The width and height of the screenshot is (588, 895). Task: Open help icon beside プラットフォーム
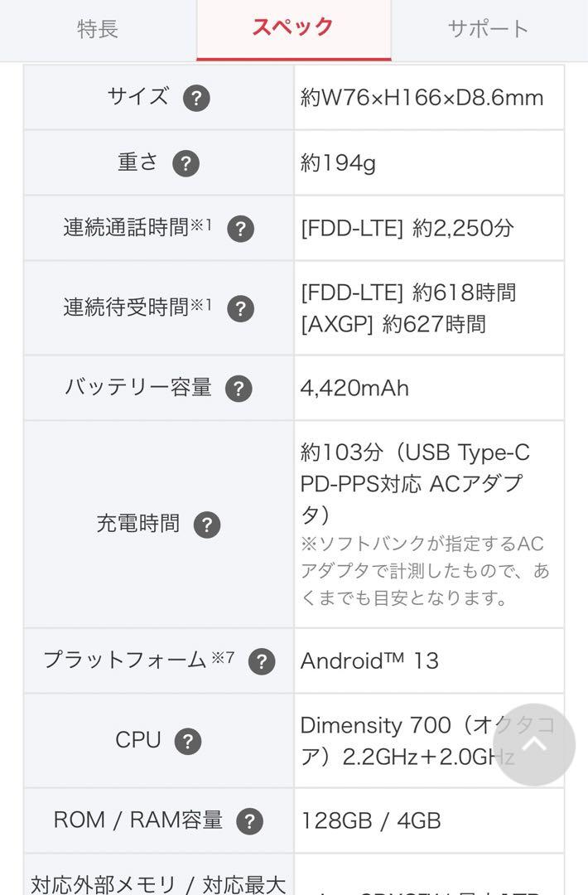tap(262, 662)
